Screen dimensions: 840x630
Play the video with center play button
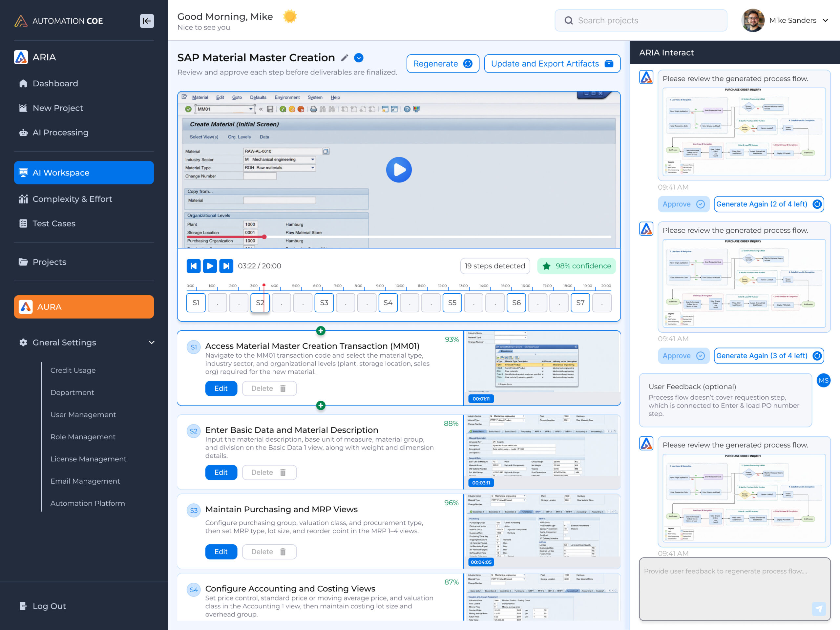399,170
